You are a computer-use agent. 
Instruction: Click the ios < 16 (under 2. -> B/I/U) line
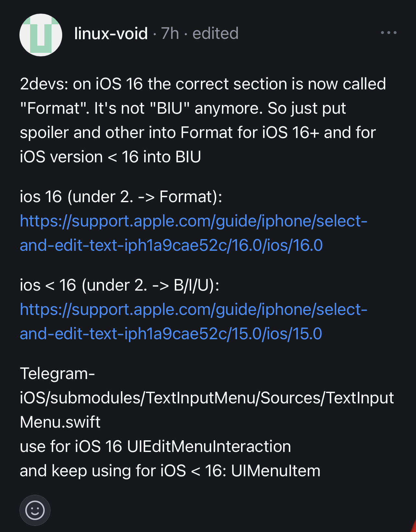point(119,285)
